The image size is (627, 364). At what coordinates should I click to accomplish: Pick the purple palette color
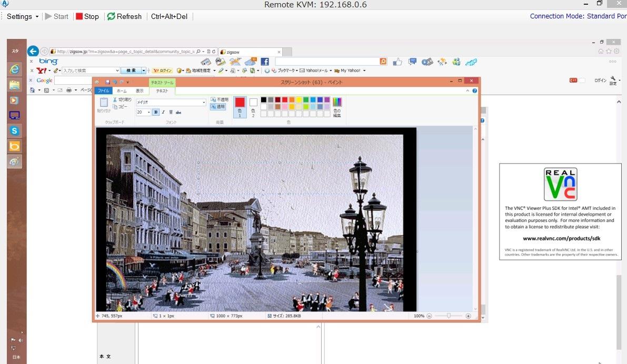click(327, 100)
